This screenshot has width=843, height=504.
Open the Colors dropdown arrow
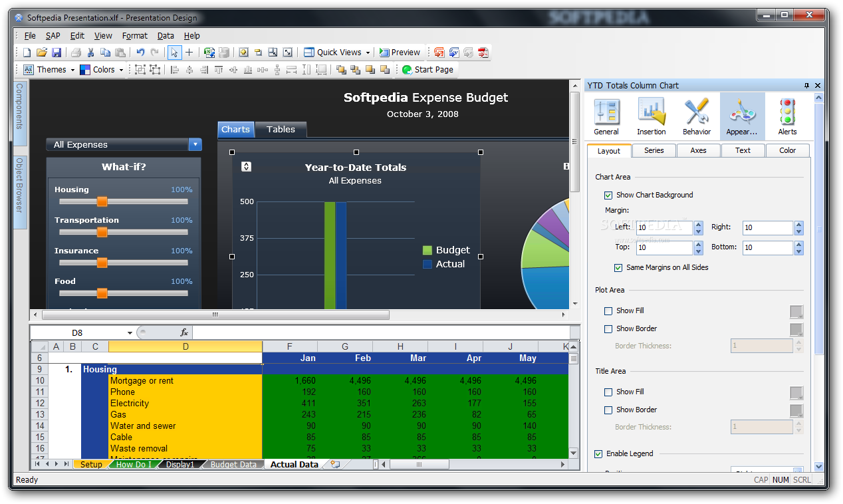coord(121,70)
